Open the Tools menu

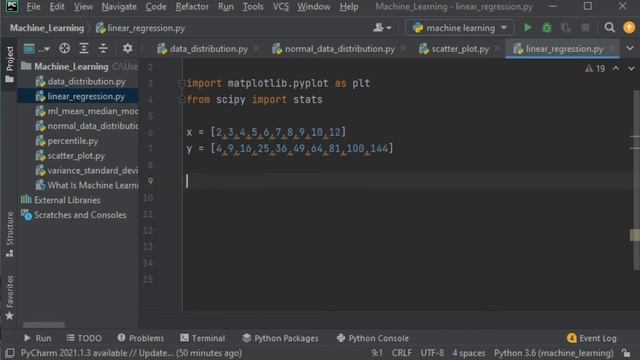click(x=253, y=7)
